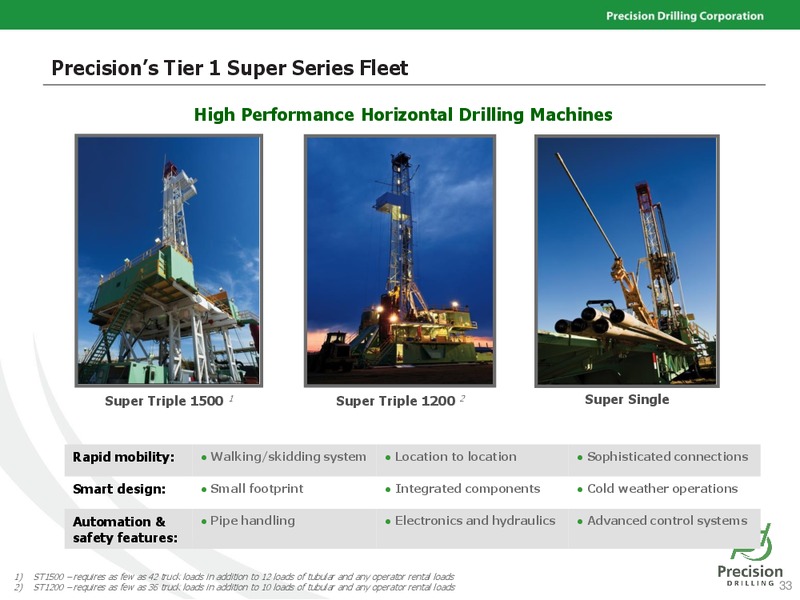Click the Super Triple 1200 rig photo
The width and height of the screenshot is (800, 600).
pyautogui.click(x=400, y=261)
